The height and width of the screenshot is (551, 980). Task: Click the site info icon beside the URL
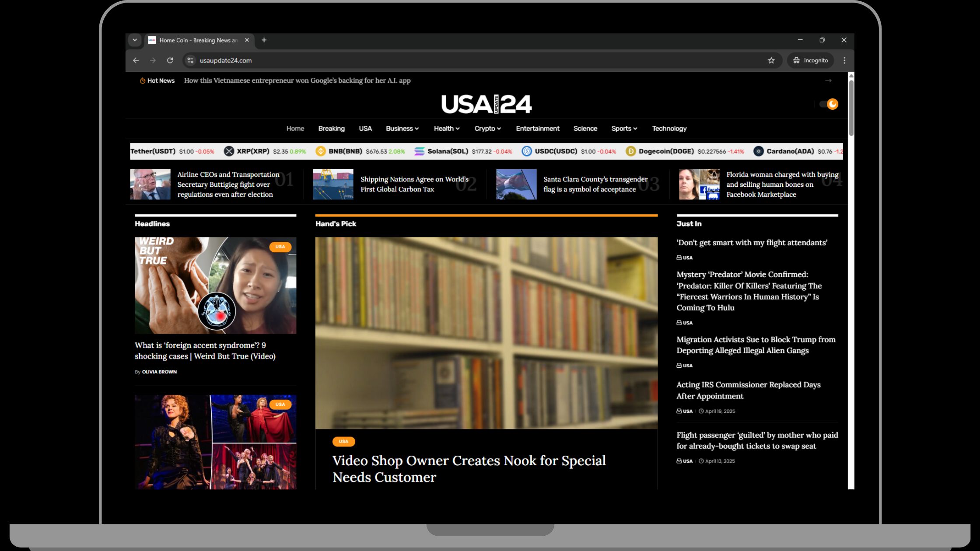click(190, 60)
